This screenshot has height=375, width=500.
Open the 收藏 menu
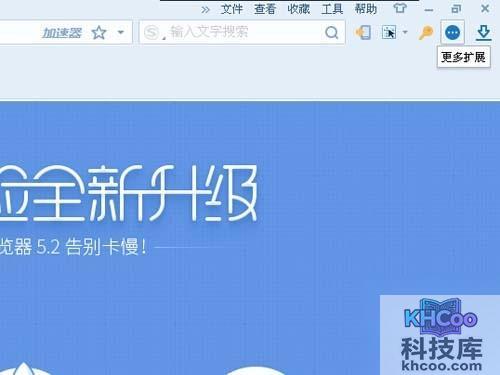(298, 9)
